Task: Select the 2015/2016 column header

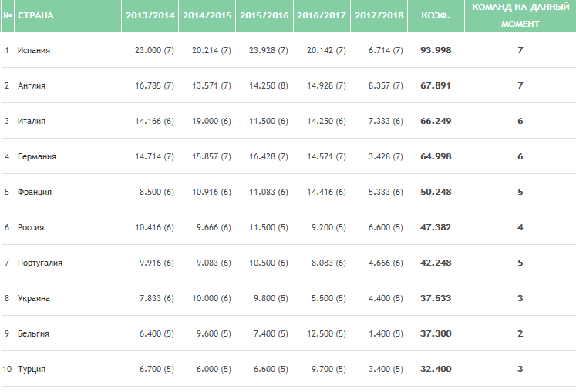Action: (263, 15)
